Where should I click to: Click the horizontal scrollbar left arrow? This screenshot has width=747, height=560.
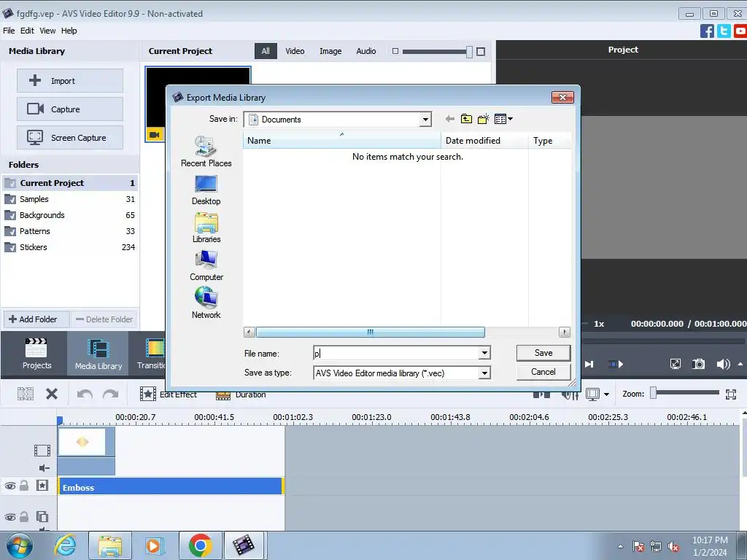coord(249,332)
